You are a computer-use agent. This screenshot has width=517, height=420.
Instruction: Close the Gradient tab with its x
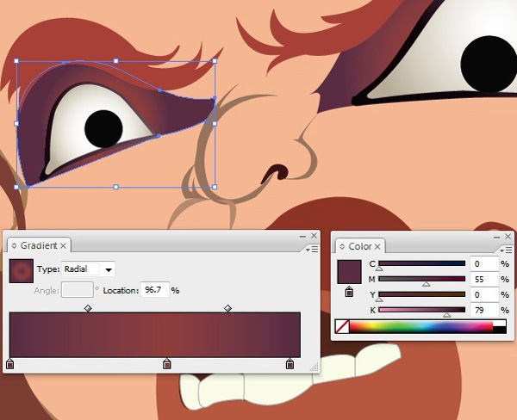[63, 246]
